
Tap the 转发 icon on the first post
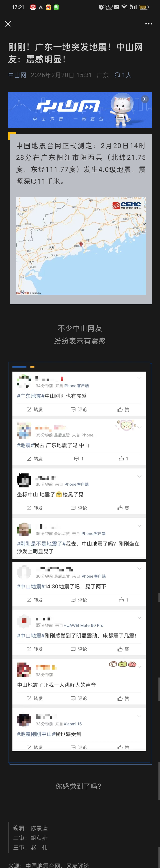(29, 409)
